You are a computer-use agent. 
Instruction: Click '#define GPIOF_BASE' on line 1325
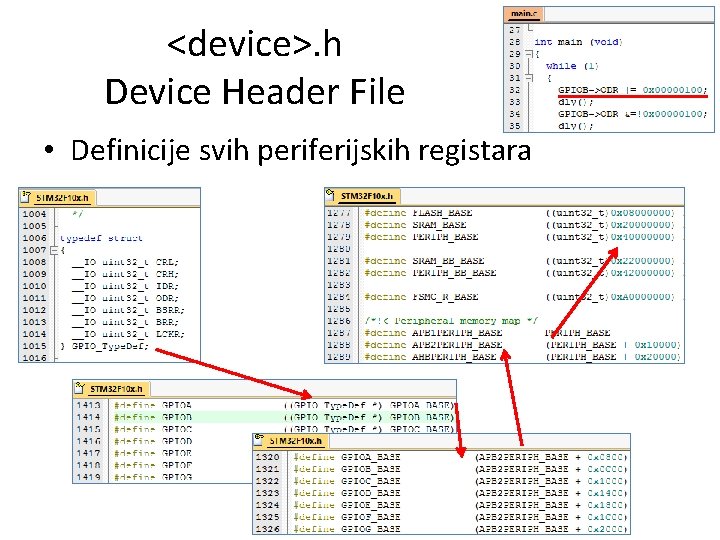(347, 517)
